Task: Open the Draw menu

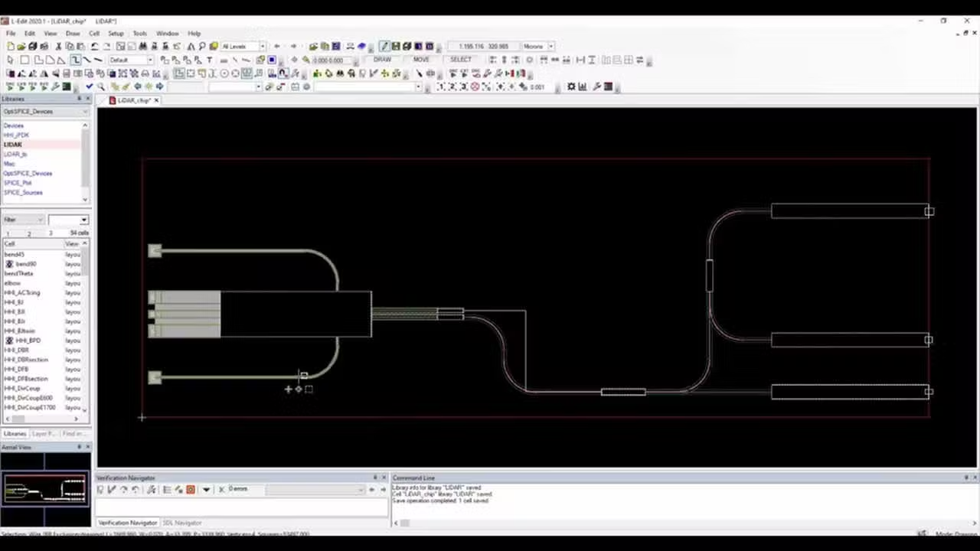Action: click(x=73, y=34)
